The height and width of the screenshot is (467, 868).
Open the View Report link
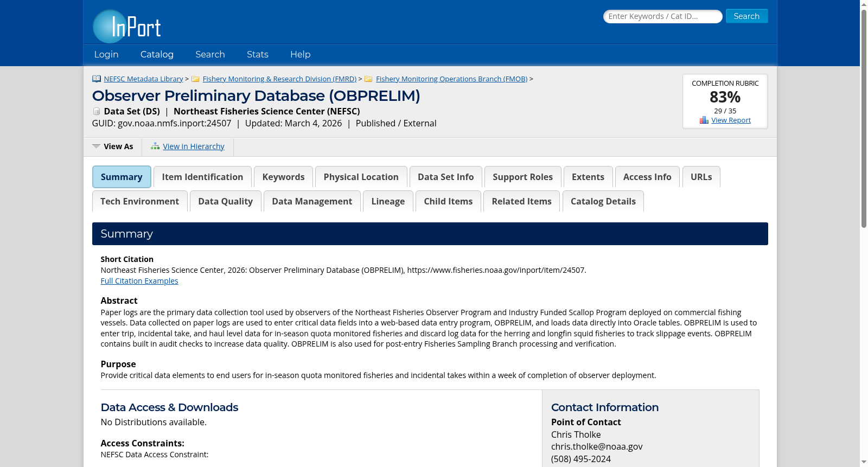pyautogui.click(x=731, y=120)
